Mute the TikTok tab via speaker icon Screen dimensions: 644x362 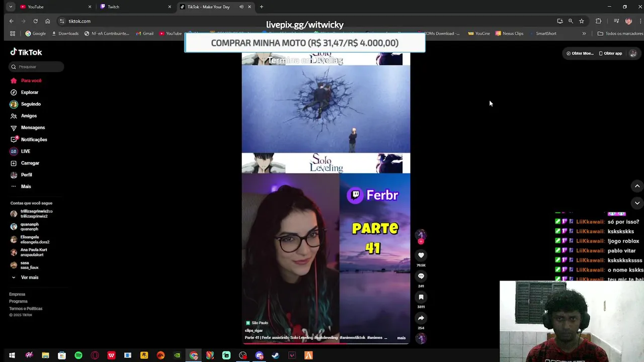(242, 7)
